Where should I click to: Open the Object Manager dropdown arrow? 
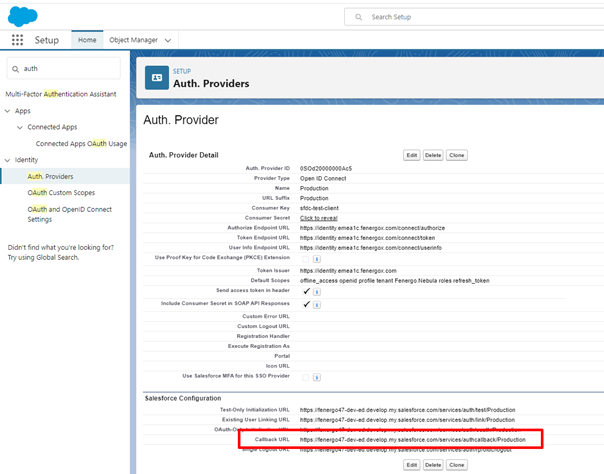pyautogui.click(x=168, y=40)
